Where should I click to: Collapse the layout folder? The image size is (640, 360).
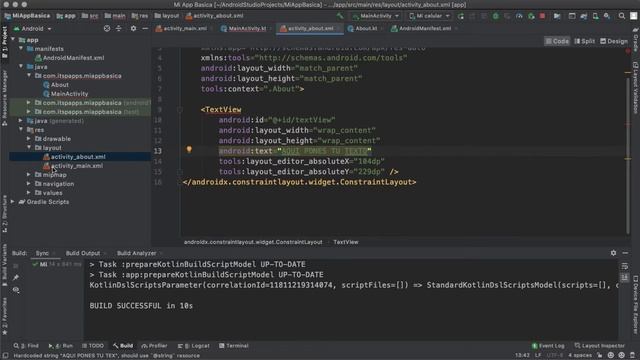(29, 148)
